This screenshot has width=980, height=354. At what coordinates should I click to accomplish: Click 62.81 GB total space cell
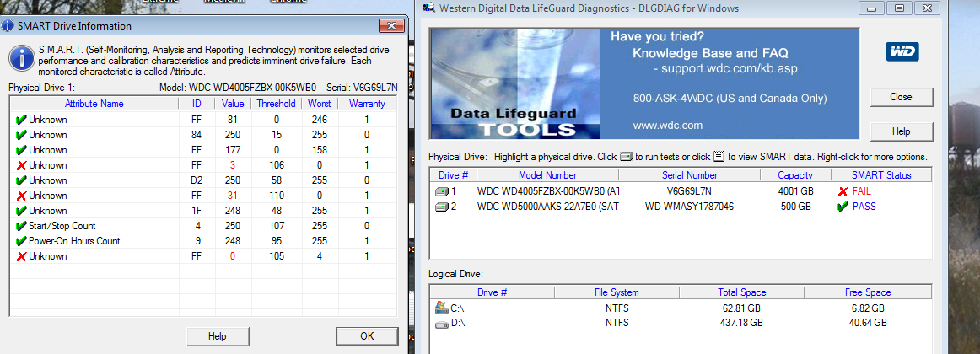pos(742,308)
